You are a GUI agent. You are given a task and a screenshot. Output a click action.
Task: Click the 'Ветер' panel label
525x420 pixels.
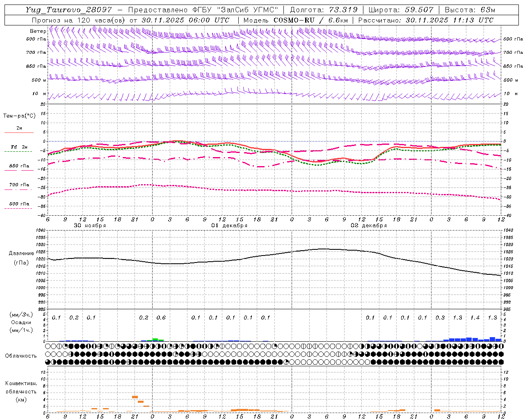tap(38, 31)
